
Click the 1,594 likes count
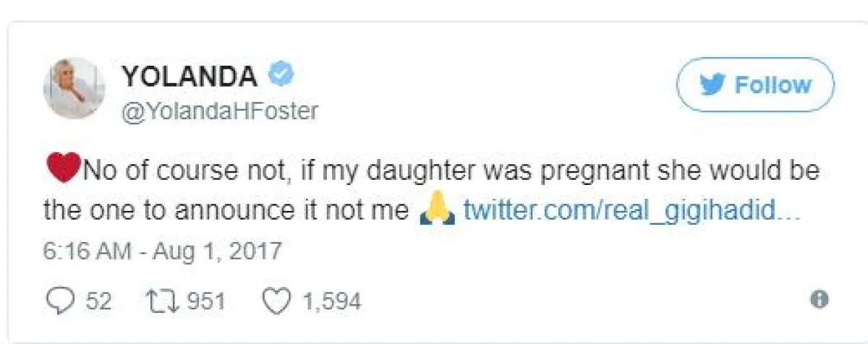[330, 301]
